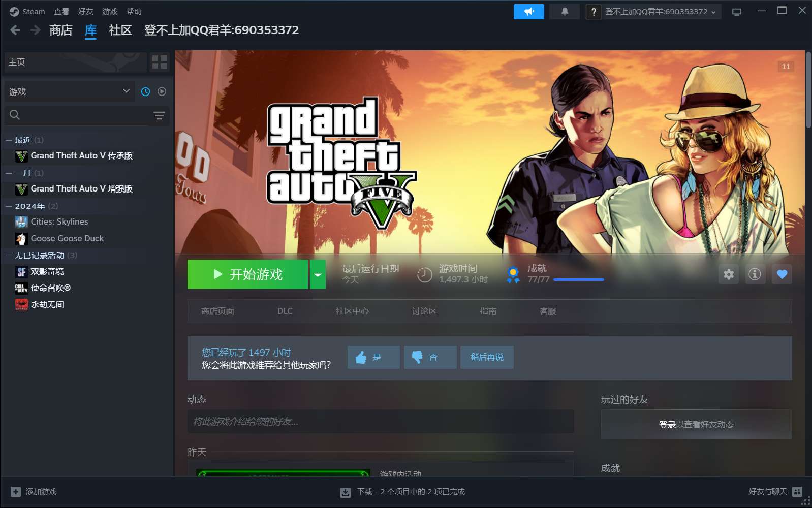
Task: Collapse the 2024年 group
Action: (9, 206)
